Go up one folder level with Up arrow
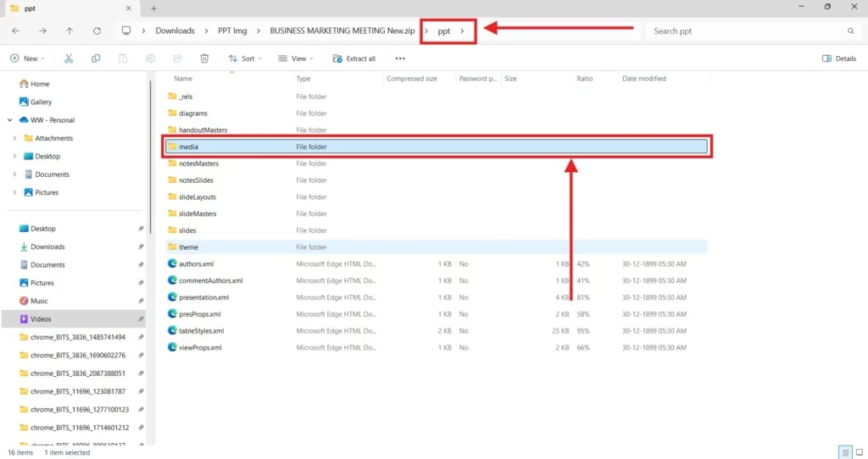 (x=70, y=30)
